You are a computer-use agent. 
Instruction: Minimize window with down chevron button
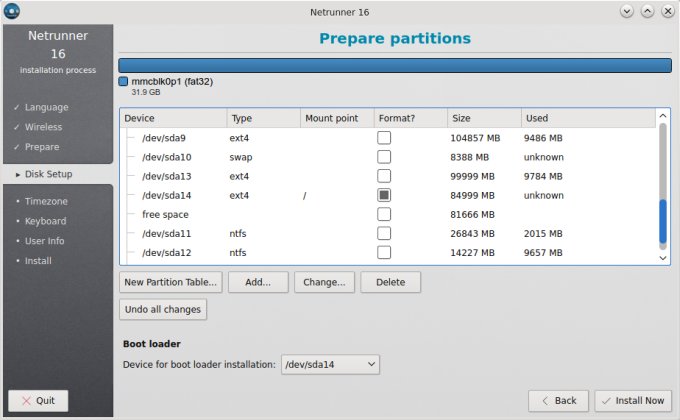tap(626, 11)
